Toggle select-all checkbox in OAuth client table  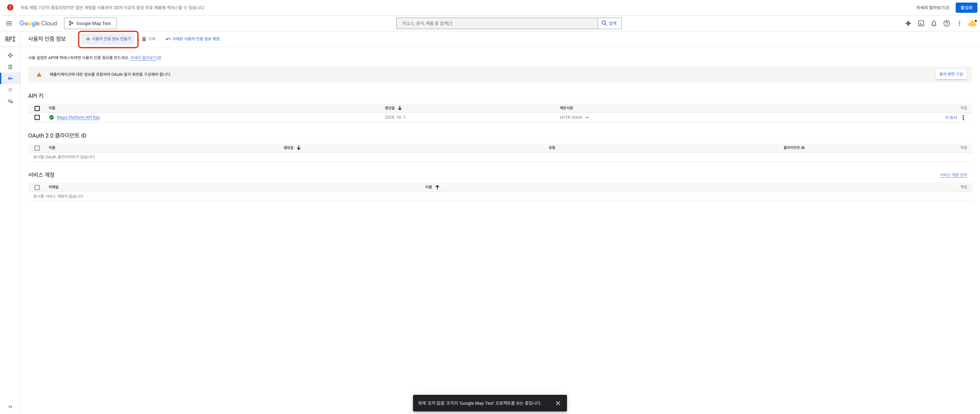click(37, 148)
